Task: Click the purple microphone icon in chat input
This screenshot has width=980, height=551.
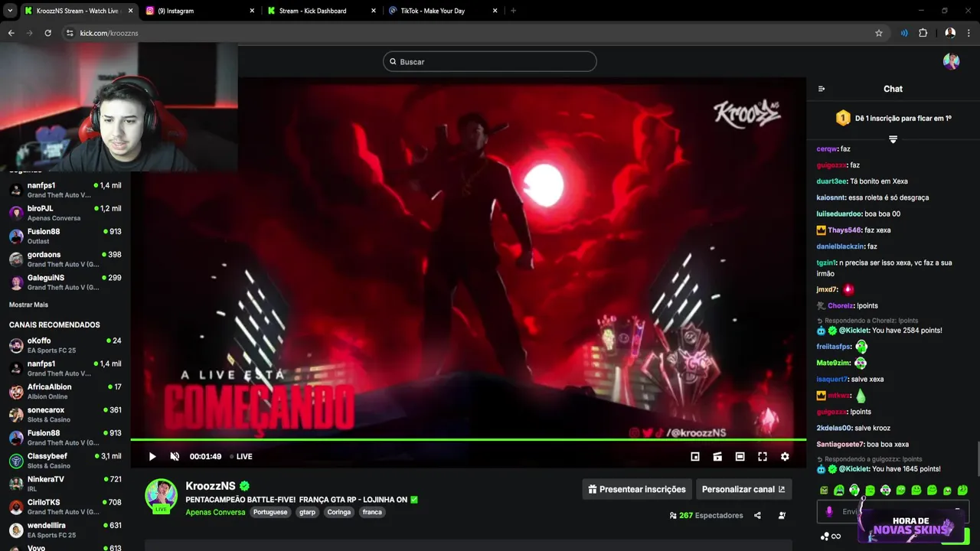Action: [x=829, y=511]
